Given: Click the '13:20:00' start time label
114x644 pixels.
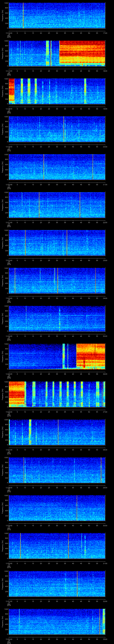Looking at the screenshot, I should click(9, 184).
